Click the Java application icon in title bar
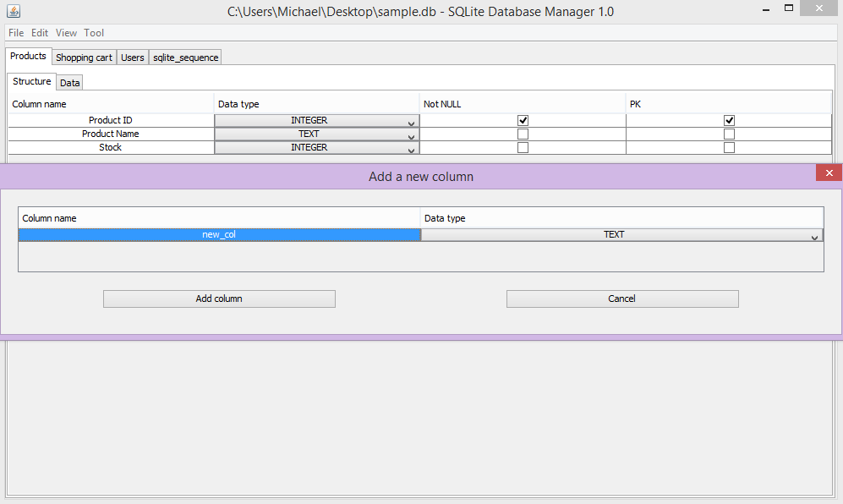 point(14,11)
